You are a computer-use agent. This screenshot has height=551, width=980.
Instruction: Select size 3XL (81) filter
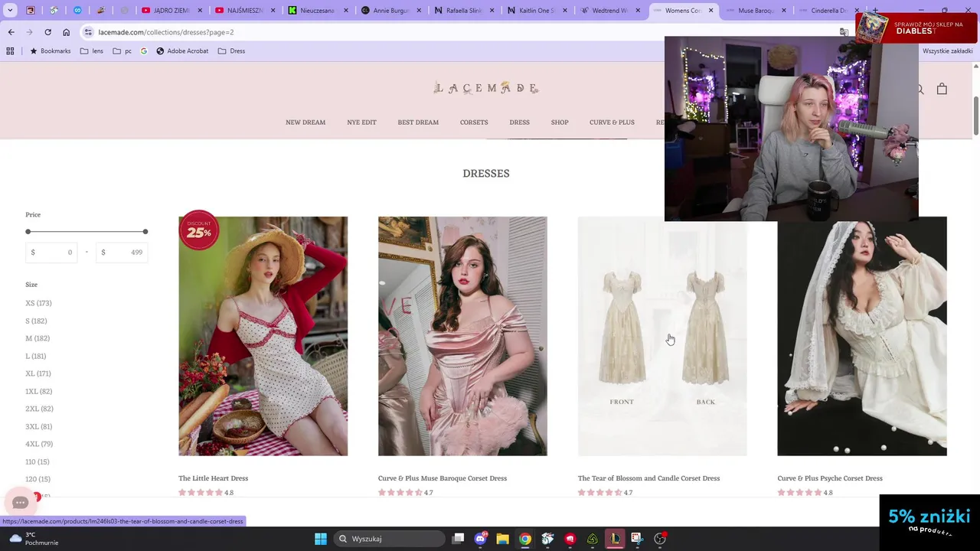[39, 426]
